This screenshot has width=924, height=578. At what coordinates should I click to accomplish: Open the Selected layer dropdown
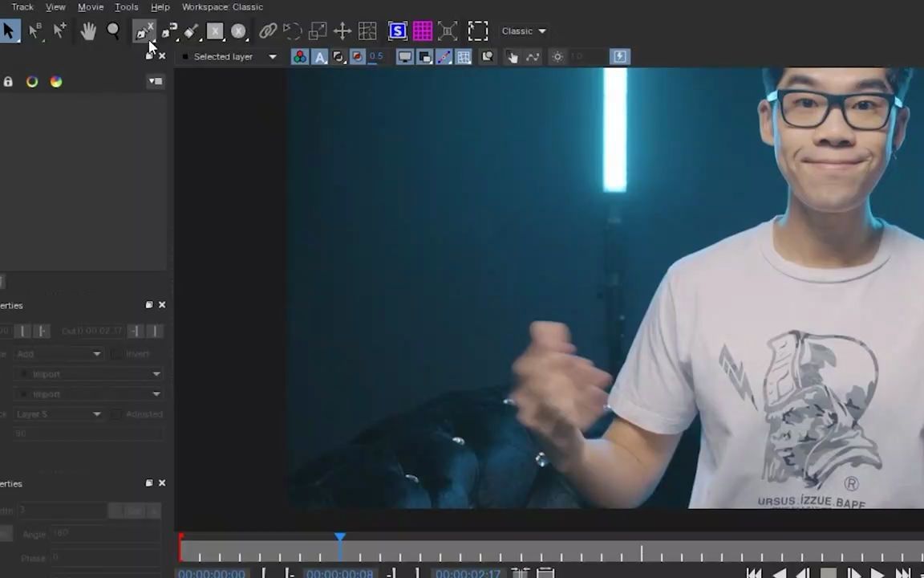click(272, 56)
